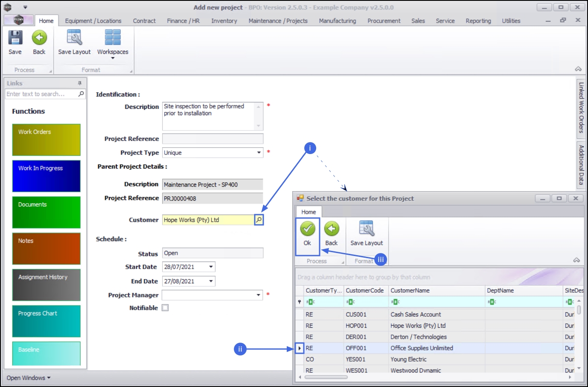Switch to the Utilities ribbon tab

click(x=511, y=21)
